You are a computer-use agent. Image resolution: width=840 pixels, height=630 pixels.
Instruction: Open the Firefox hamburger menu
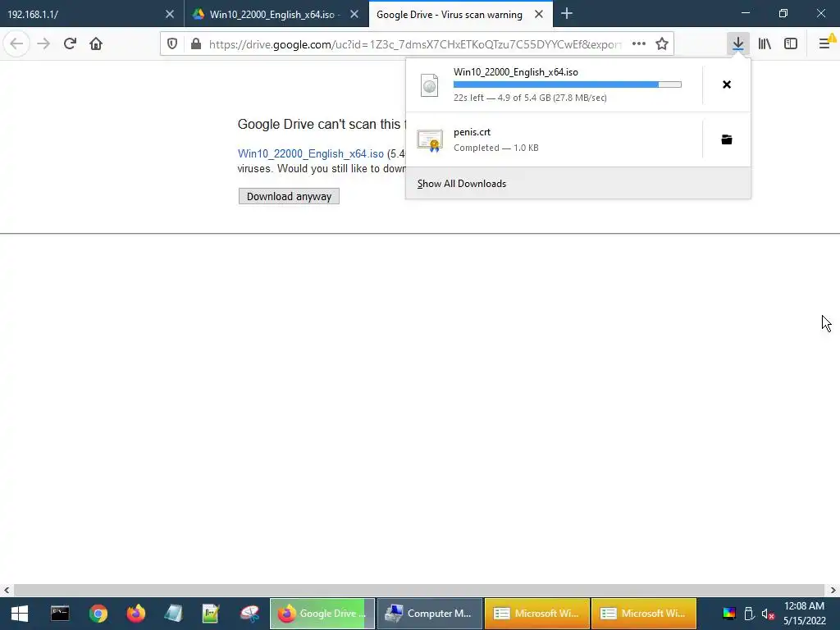pyautogui.click(x=825, y=44)
